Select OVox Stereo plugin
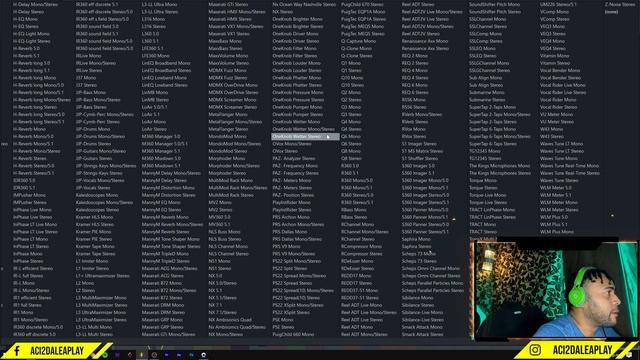This screenshot has height=360, width=640. 285,151
